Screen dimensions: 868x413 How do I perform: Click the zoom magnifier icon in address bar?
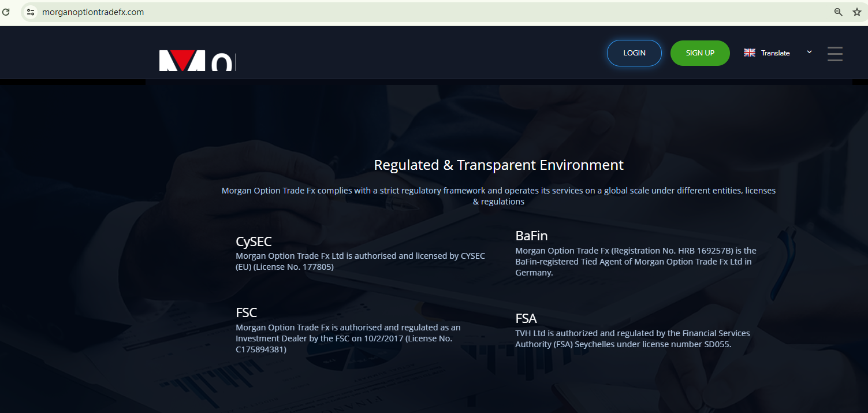point(838,12)
